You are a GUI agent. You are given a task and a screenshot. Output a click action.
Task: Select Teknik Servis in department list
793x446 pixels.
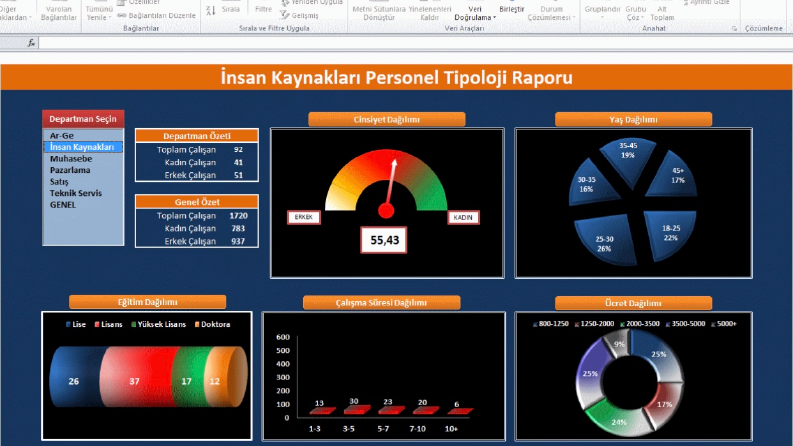(x=83, y=193)
